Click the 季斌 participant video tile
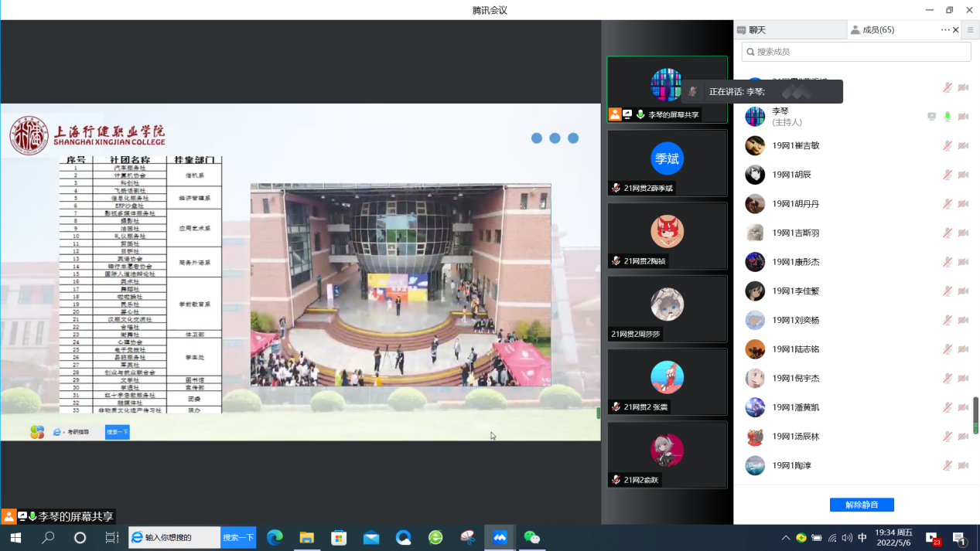The width and height of the screenshot is (980, 551). pyautogui.click(x=667, y=163)
